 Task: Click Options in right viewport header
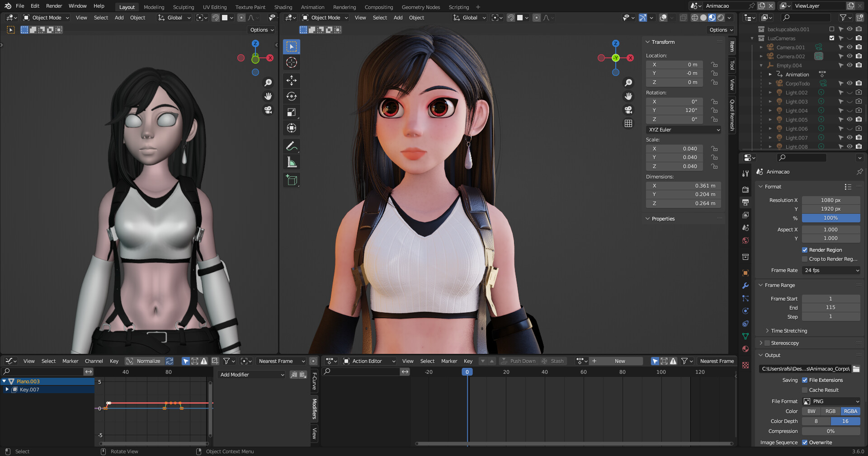click(x=721, y=30)
